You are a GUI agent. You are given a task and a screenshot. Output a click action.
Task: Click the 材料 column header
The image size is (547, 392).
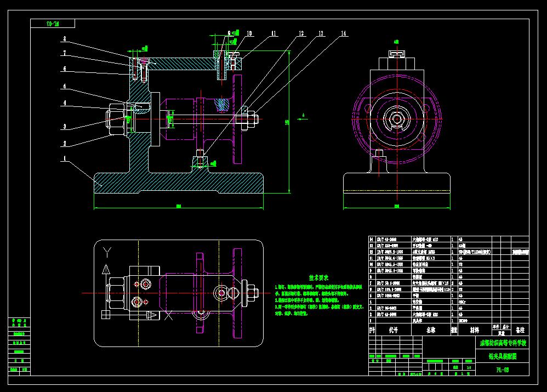point(475,330)
